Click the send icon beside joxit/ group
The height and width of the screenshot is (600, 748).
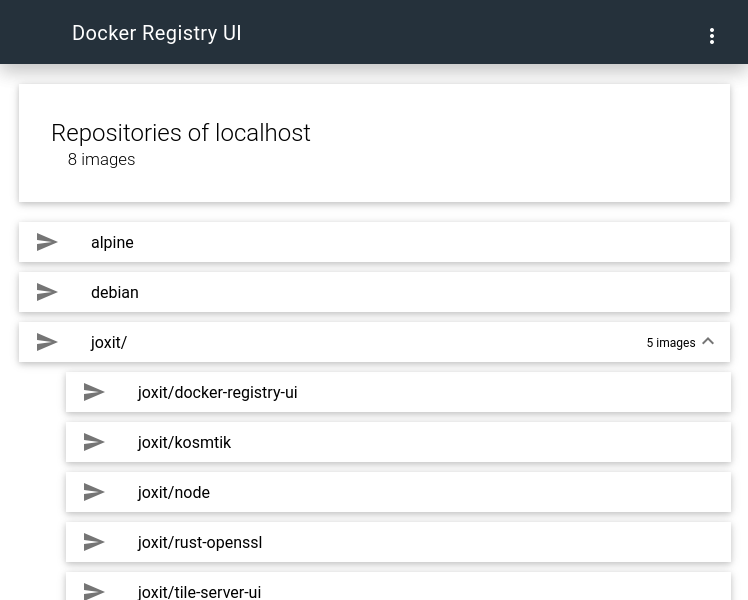click(x=47, y=342)
